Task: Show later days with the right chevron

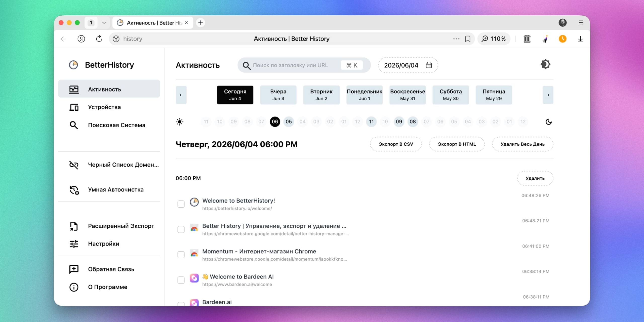Action: tap(548, 95)
